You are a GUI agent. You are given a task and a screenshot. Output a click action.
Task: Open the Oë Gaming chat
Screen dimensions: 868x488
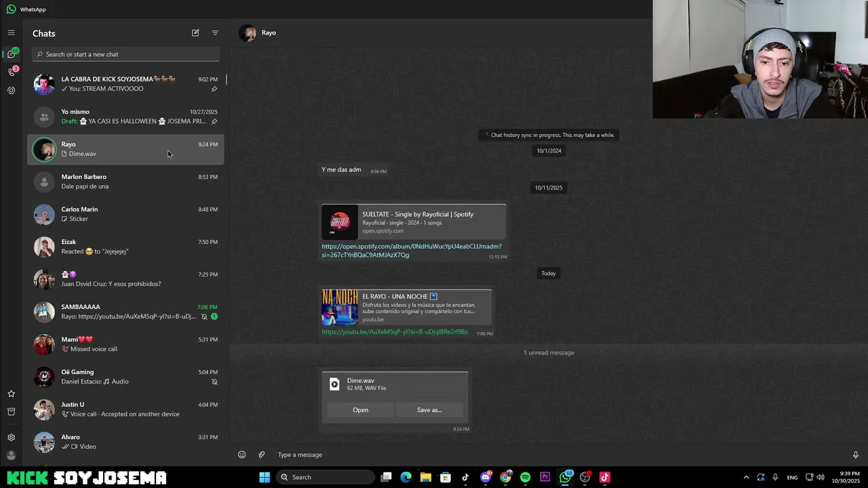125,377
